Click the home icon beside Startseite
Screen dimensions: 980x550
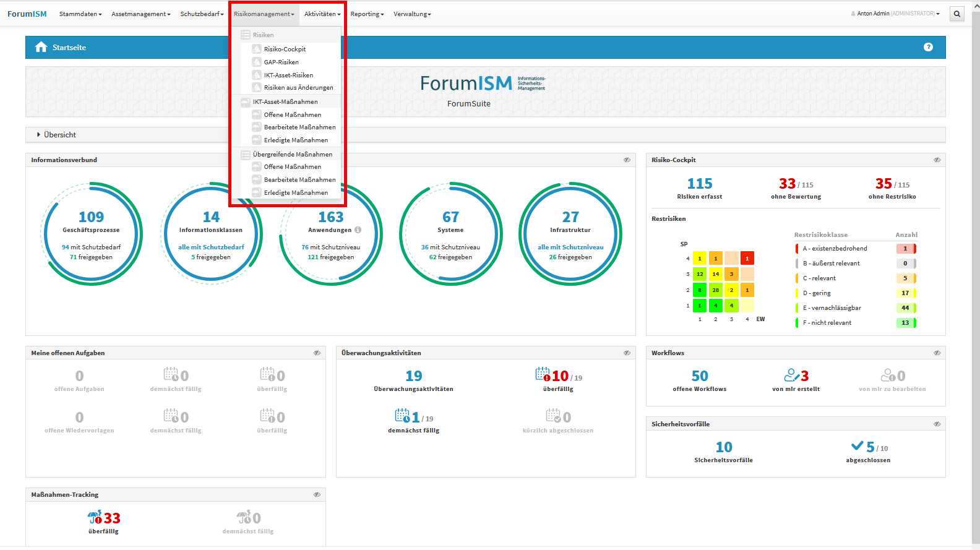coord(41,47)
